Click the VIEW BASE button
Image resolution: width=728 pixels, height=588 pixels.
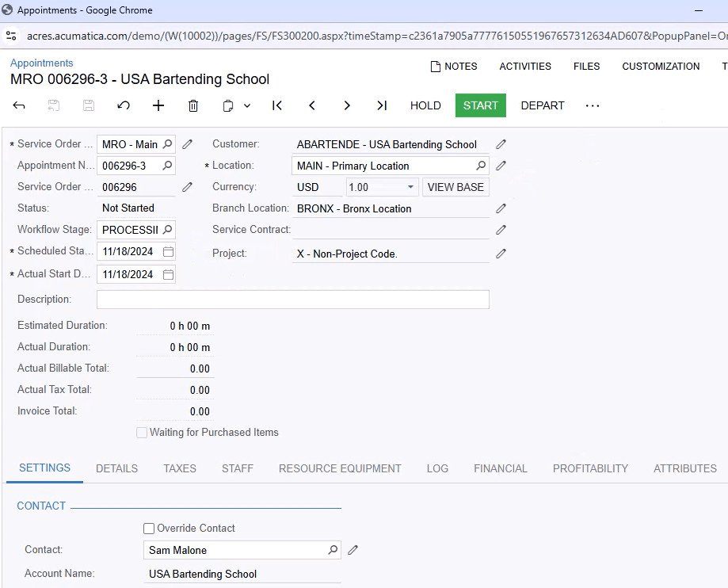coord(455,187)
